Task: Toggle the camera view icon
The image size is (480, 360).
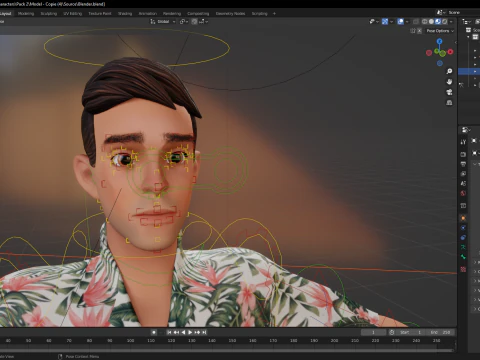Action: tap(449, 92)
